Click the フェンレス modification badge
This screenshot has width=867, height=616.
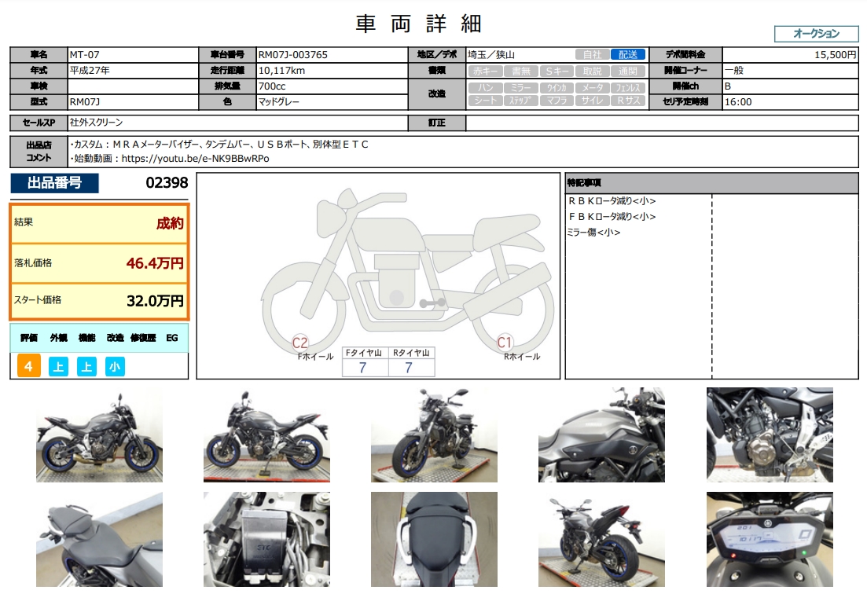(x=627, y=87)
